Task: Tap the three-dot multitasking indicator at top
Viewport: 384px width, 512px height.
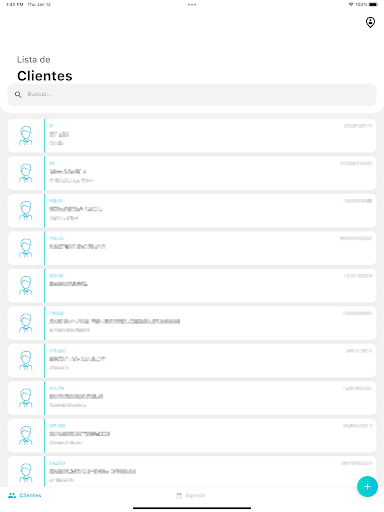Action: 192,4
